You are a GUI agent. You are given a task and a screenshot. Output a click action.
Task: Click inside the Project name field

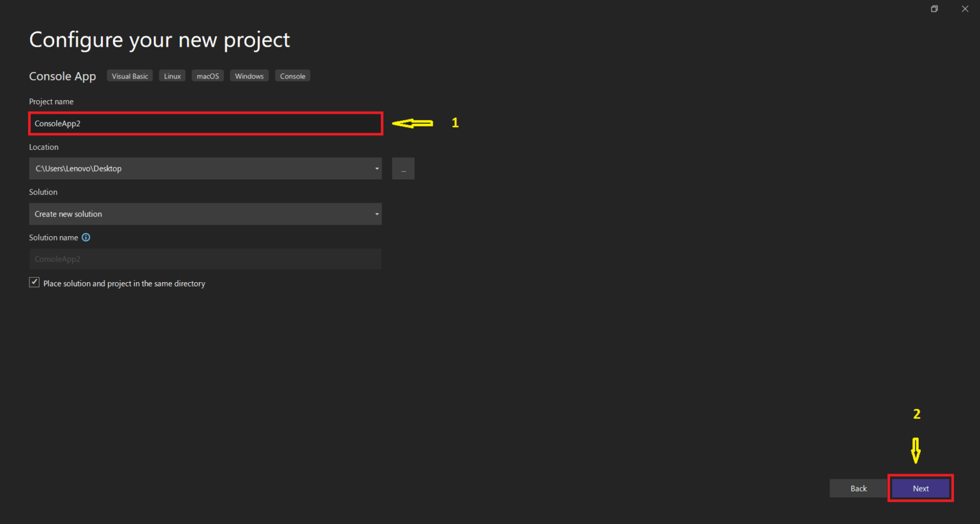coord(204,123)
